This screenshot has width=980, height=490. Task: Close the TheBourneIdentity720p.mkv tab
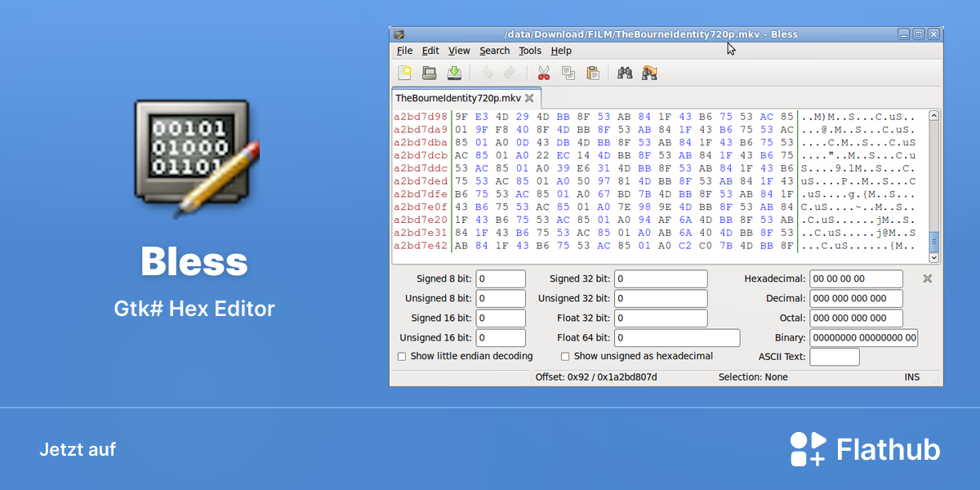click(529, 98)
